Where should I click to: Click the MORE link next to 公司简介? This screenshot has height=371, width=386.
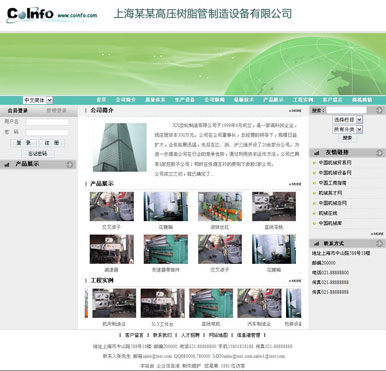pos(295,111)
